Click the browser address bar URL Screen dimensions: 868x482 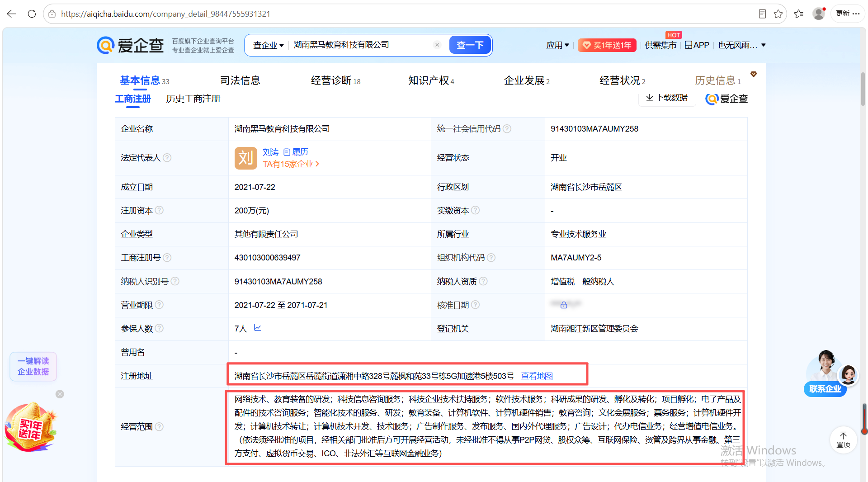click(x=165, y=14)
